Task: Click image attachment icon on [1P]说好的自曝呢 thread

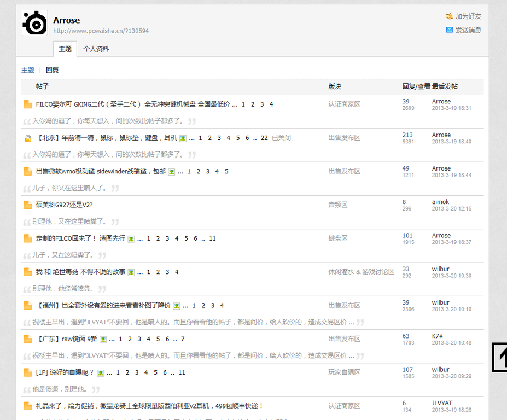Action: [x=101, y=373]
